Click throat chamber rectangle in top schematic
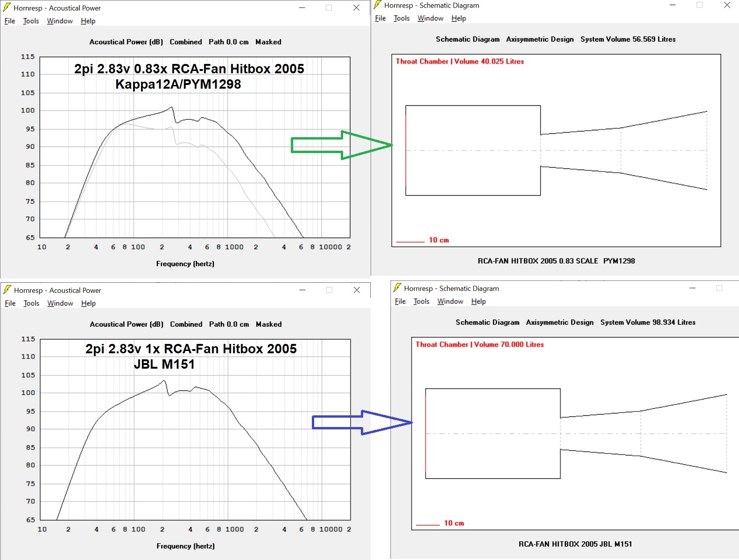The width and height of the screenshot is (739, 560). pyautogui.click(x=473, y=150)
